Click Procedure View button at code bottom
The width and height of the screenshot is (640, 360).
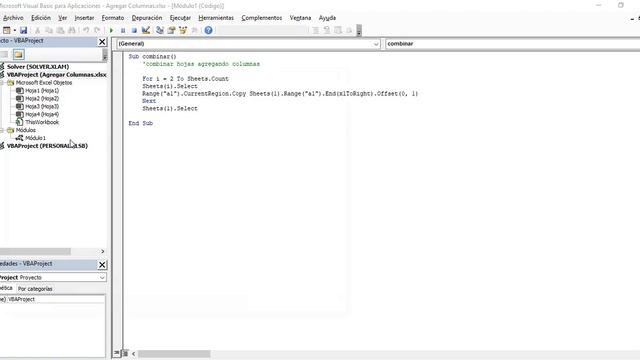coord(117,353)
